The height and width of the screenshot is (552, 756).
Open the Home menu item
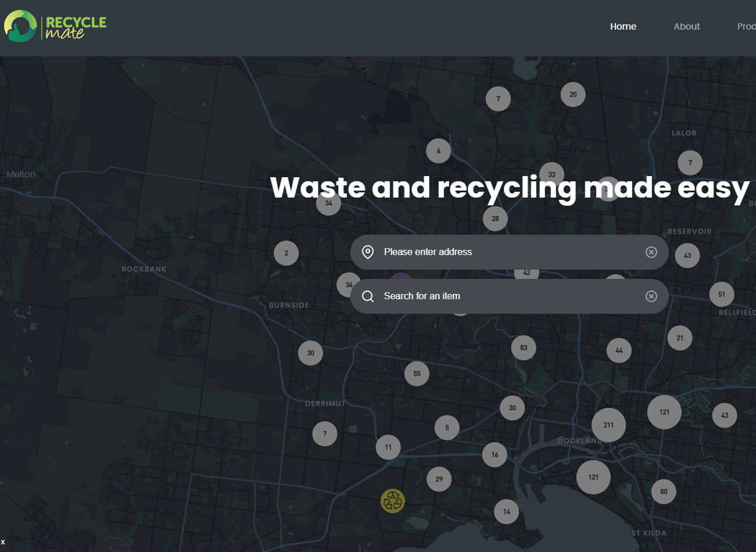[623, 27]
